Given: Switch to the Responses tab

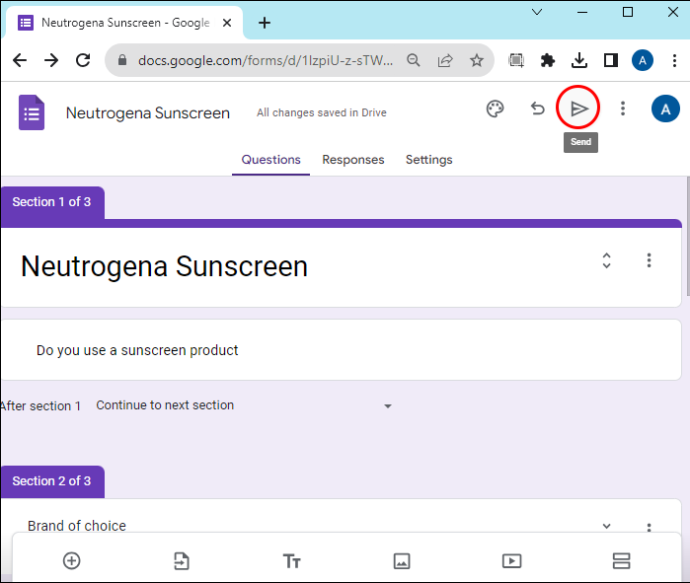Looking at the screenshot, I should [353, 160].
